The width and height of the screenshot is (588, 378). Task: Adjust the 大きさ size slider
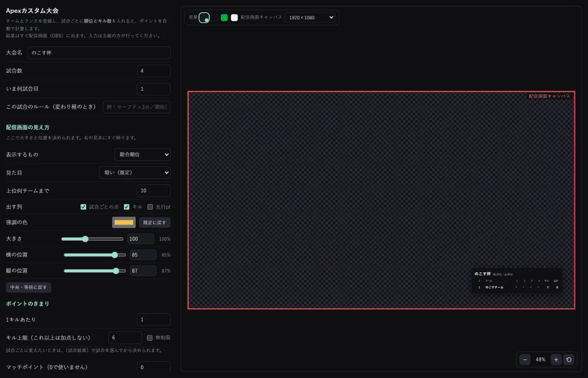pos(92,239)
